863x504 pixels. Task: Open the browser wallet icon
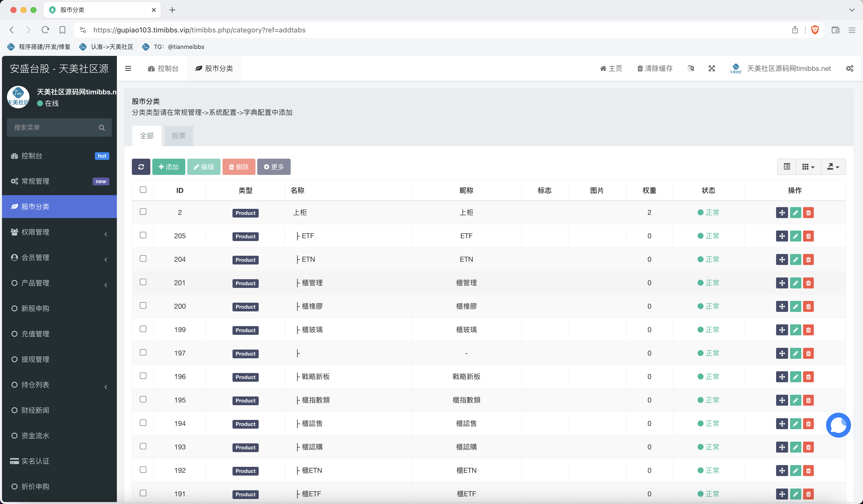(x=835, y=30)
